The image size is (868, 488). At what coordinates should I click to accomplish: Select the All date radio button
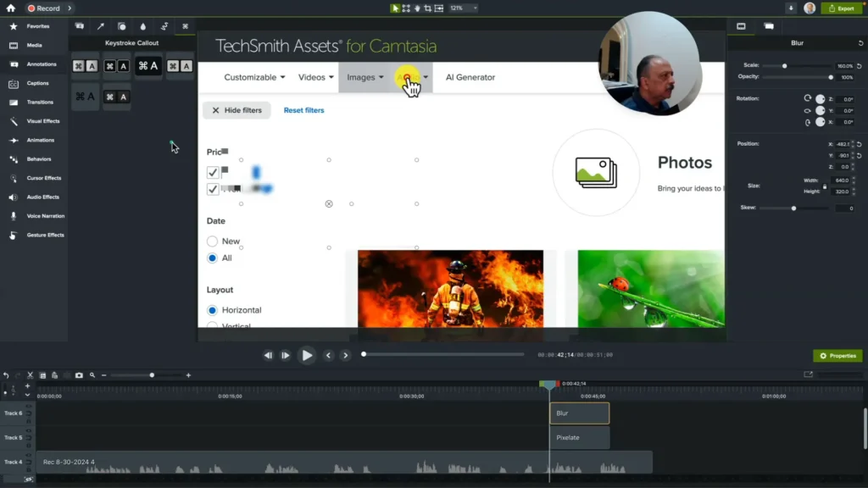pos(212,258)
